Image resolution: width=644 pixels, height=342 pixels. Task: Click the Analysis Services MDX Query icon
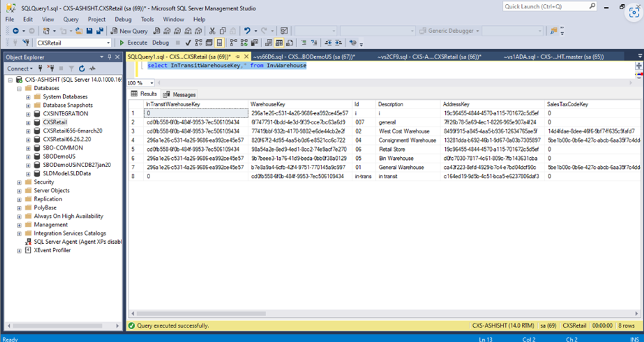(167, 31)
